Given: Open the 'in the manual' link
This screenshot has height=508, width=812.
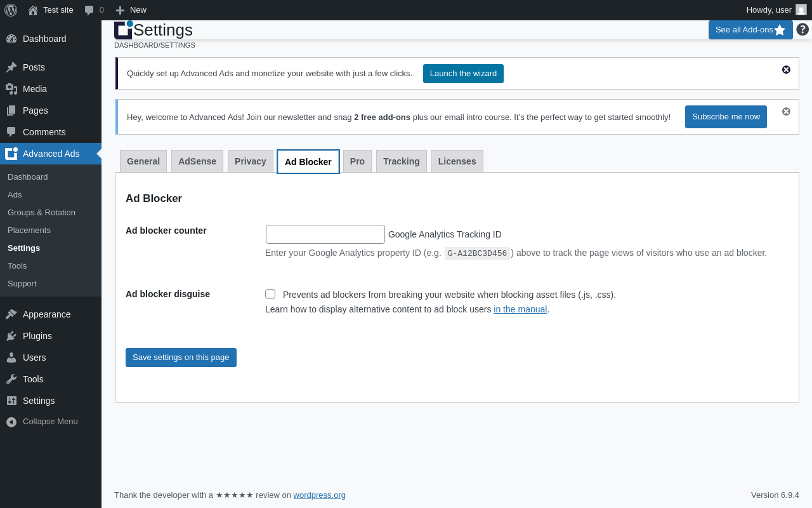Looking at the screenshot, I should 520,309.
